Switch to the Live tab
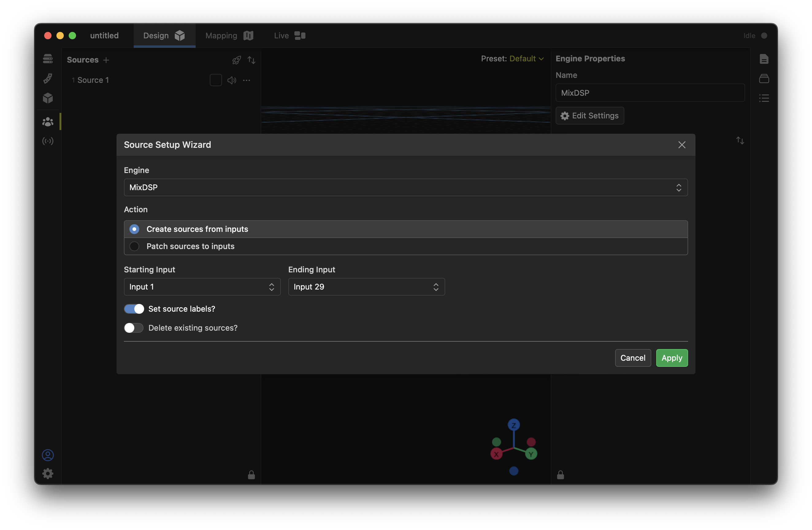Image resolution: width=812 pixels, height=530 pixels. (x=289, y=36)
